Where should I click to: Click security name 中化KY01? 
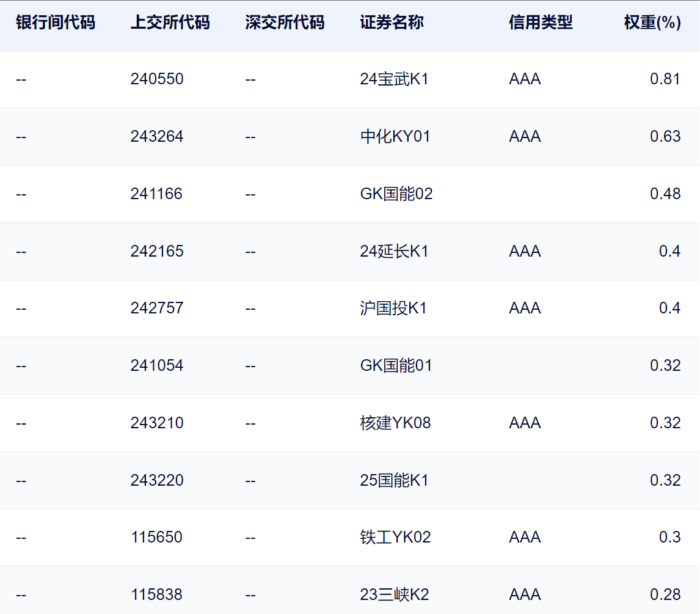coord(395,136)
